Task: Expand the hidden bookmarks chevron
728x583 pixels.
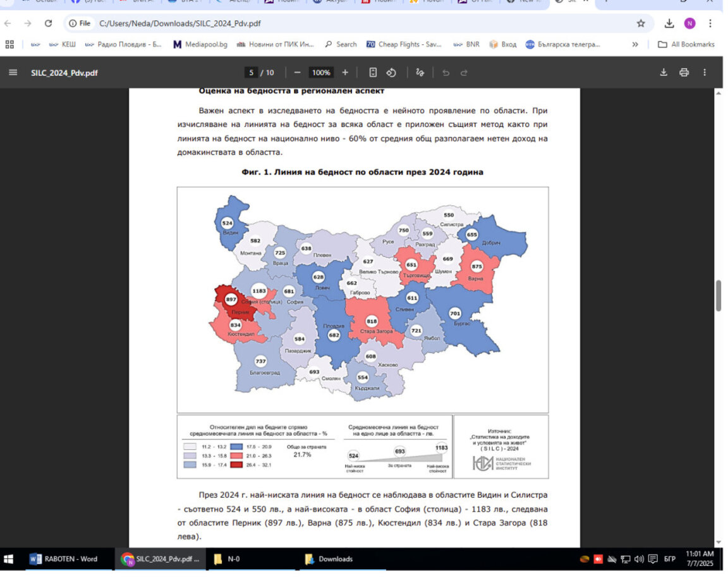Action: pyautogui.click(x=635, y=44)
